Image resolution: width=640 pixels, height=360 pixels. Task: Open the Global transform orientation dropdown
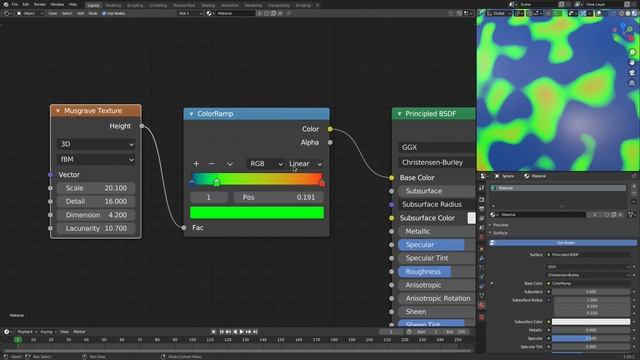pos(498,13)
